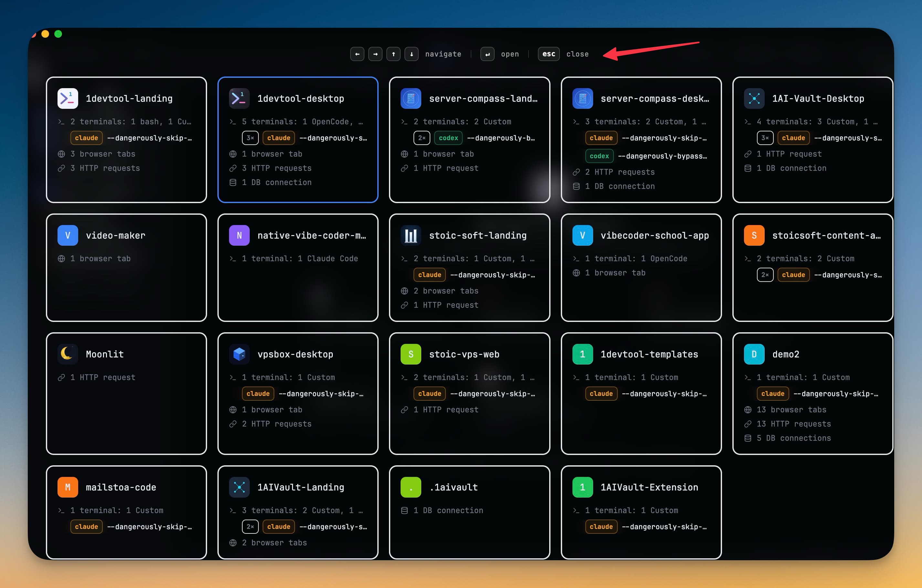Click the up arrow navigate key
The image size is (922, 588).
(x=393, y=54)
